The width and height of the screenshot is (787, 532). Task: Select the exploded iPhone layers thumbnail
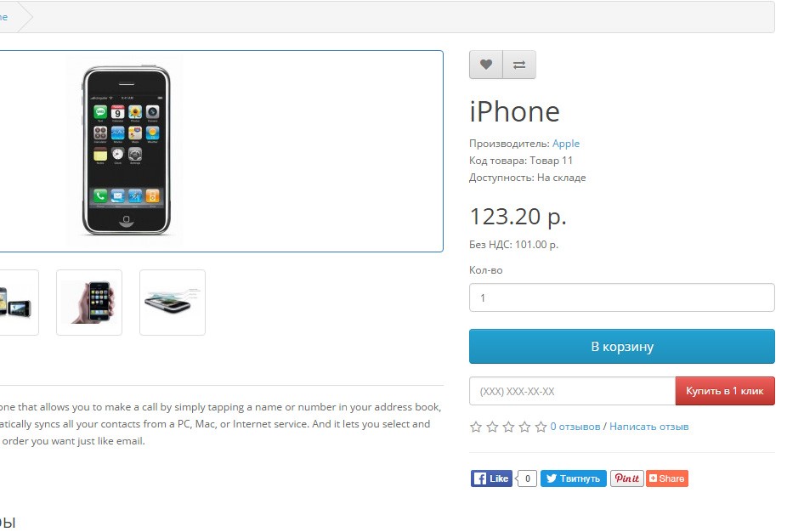[173, 303]
